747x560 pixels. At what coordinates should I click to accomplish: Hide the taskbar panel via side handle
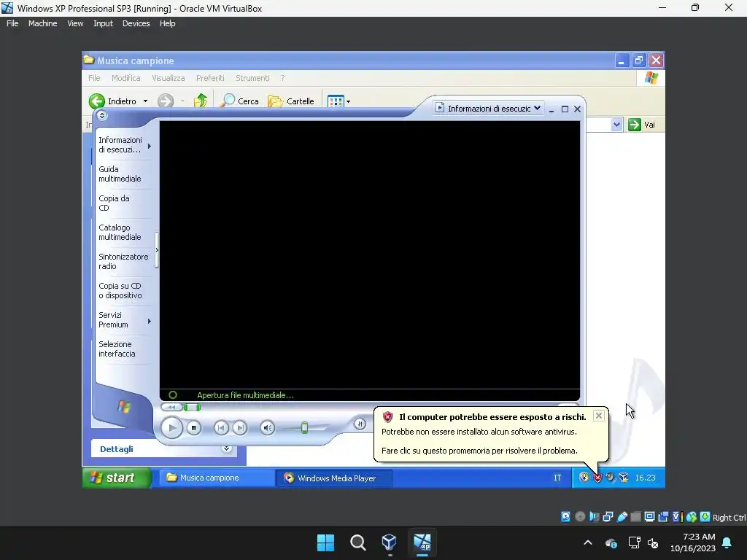point(157,250)
